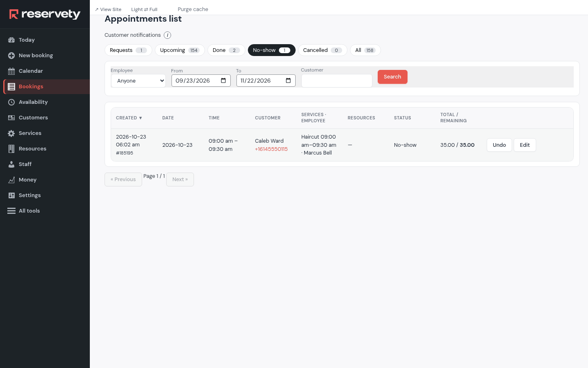Switch to the Requests tab
588x368 pixels.
coord(128,50)
